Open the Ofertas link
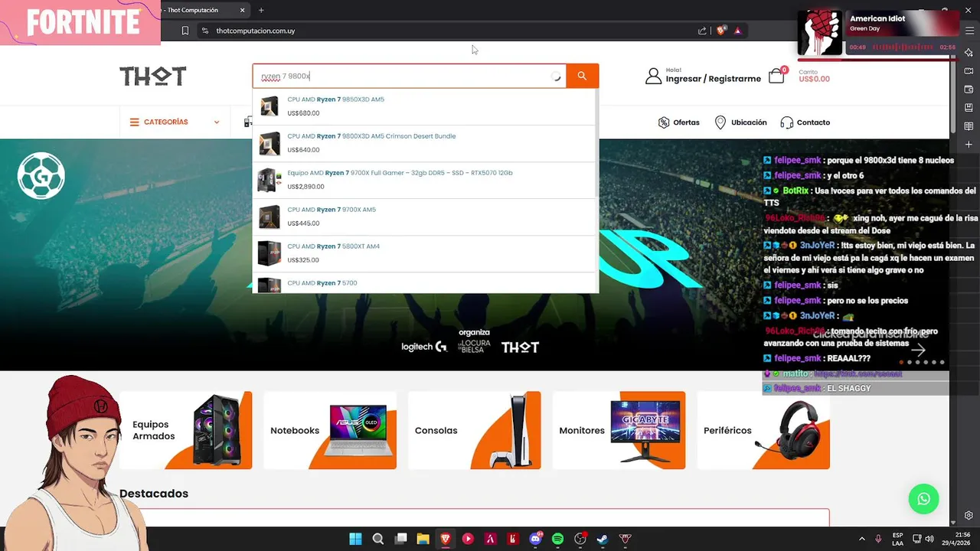The height and width of the screenshot is (551, 980). pyautogui.click(x=686, y=122)
